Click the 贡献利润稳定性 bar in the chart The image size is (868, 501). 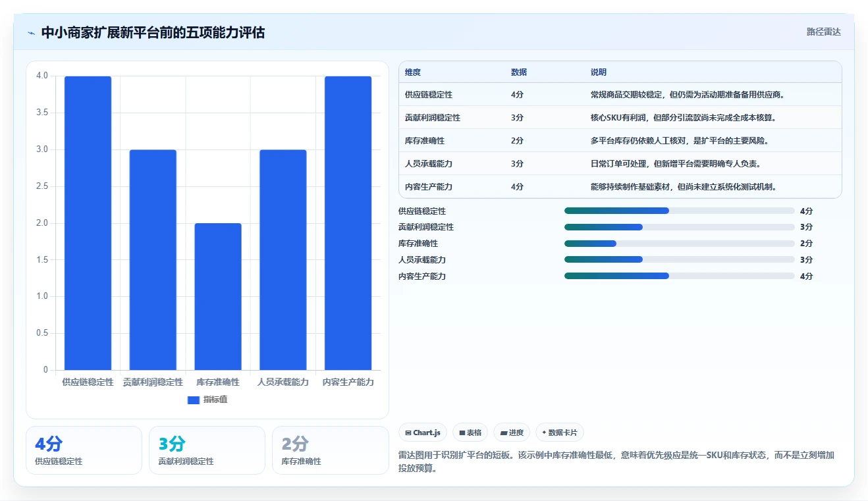point(153,260)
